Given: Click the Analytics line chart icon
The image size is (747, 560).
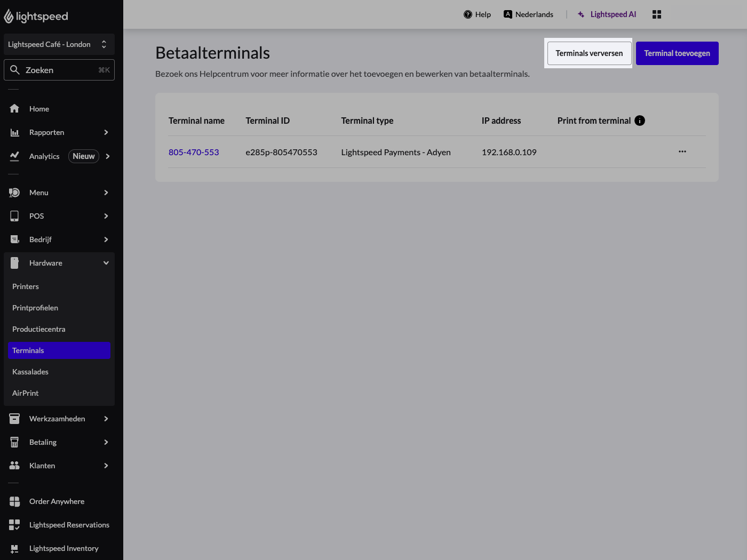Looking at the screenshot, I should [14, 156].
